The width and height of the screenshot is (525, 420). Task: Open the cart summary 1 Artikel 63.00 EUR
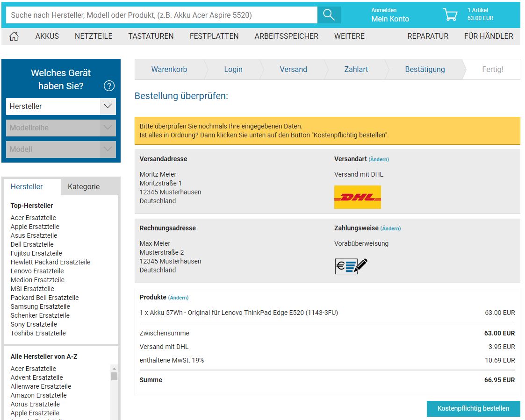coord(480,14)
